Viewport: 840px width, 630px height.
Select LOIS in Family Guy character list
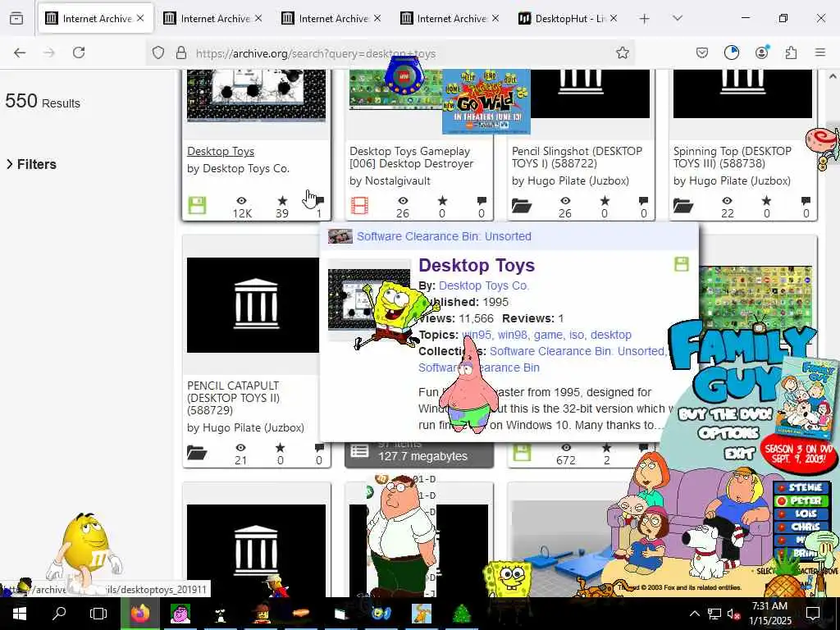801,514
